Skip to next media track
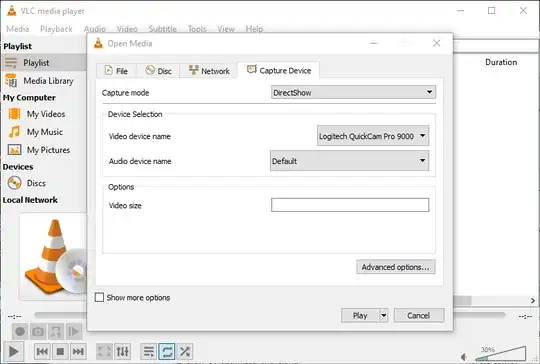Image resolution: width=540 pixels, height=364 pixels. click(x=78, y=351)
